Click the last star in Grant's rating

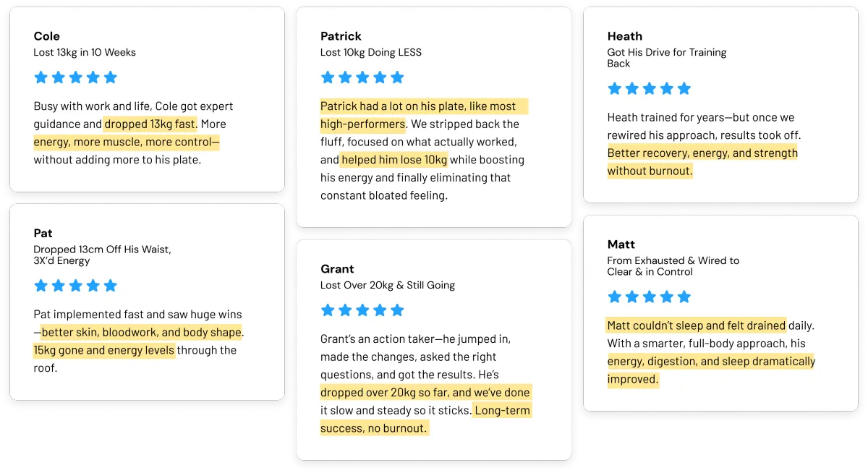[x=397, y=310]
